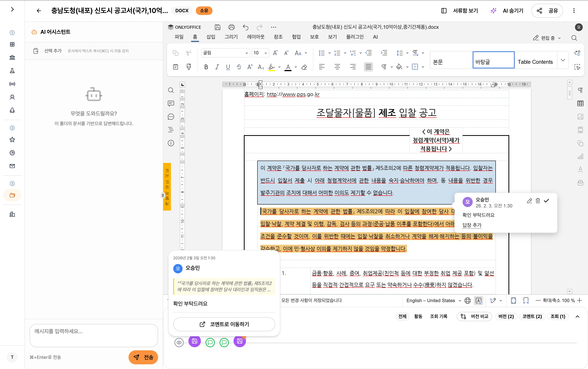Switch to the 조회 기록 tab
Image resolution: width=588 pixels, height=369 pixels.
tap(438, 316)
